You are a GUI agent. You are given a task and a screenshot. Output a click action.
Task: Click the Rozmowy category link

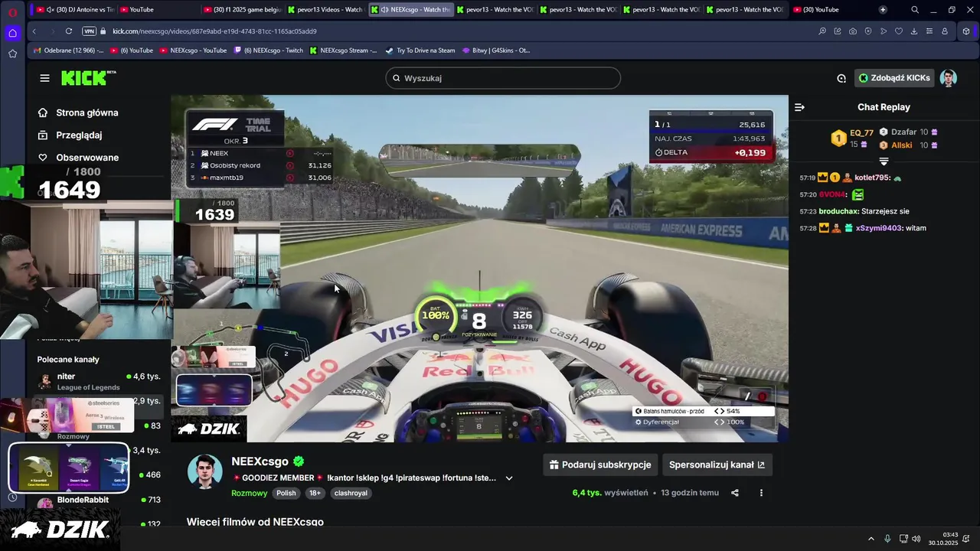[x=250, y=493]
